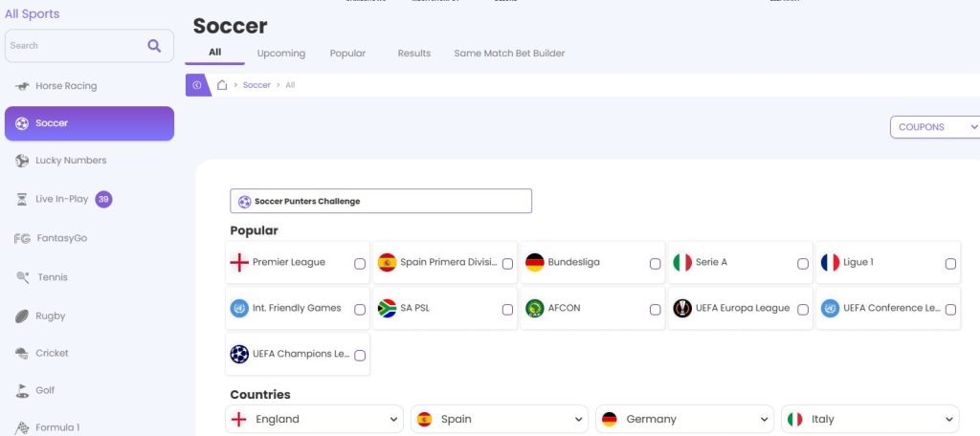Switch to the Upcoming tab

[x=280, y=54]
